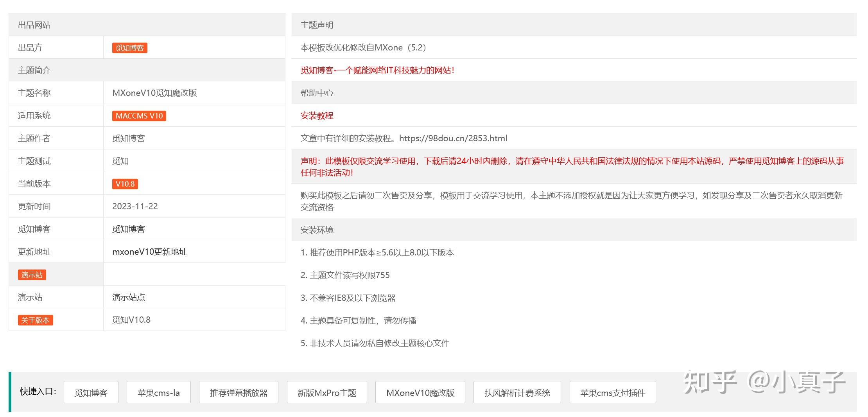
Task: Click the 安装环境 section header
Action: pyautogui.click(x=317, y=230)
